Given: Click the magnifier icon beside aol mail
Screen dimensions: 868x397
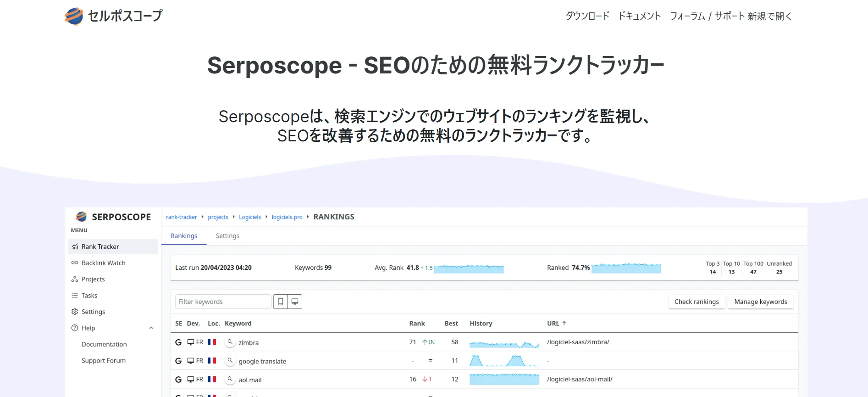Looking at the screenshot, I should pos(230,379).
